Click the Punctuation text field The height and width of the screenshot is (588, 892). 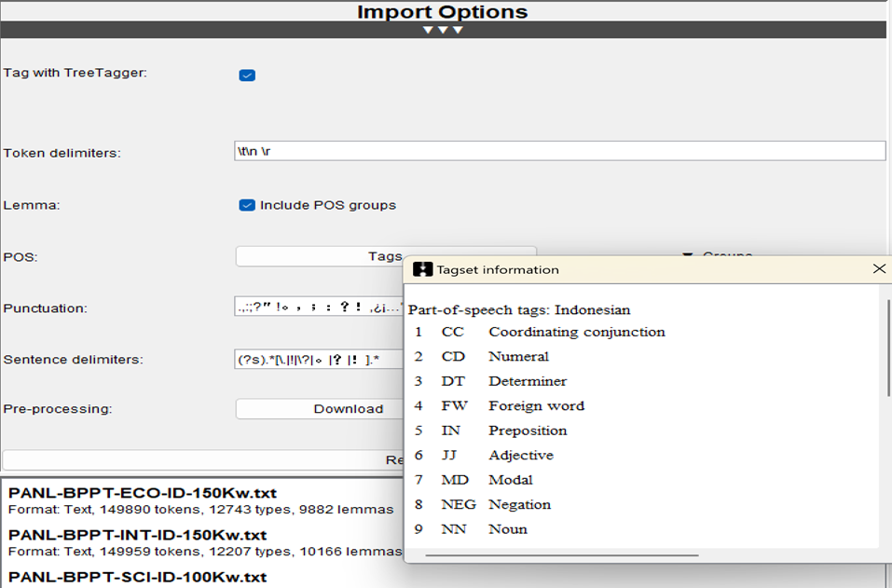click(x=318, y=308)
